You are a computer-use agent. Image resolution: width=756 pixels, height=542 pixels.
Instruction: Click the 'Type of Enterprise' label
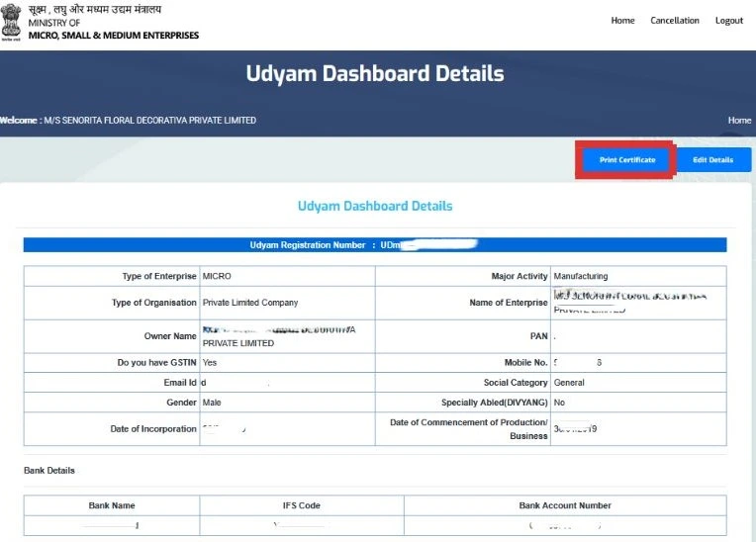pos(159,276)
